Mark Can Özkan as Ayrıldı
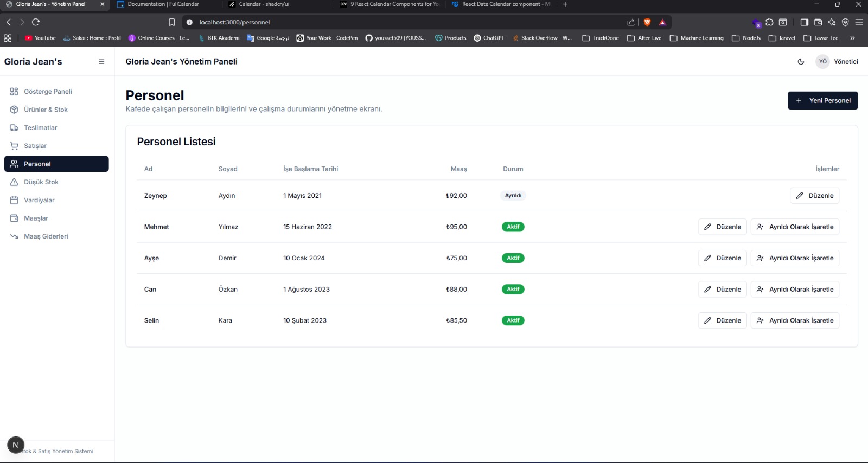Screen dimensions: 868x463 point(795,290)
